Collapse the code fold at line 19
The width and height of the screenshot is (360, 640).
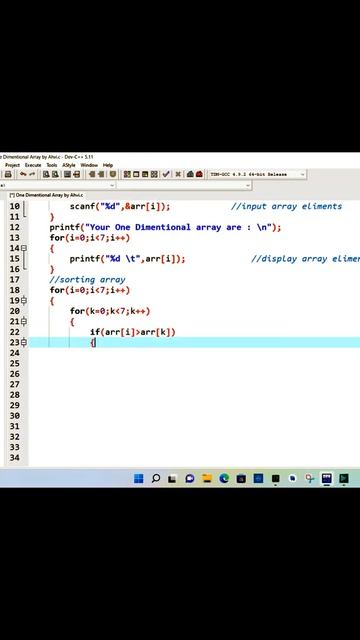point(24,301)
